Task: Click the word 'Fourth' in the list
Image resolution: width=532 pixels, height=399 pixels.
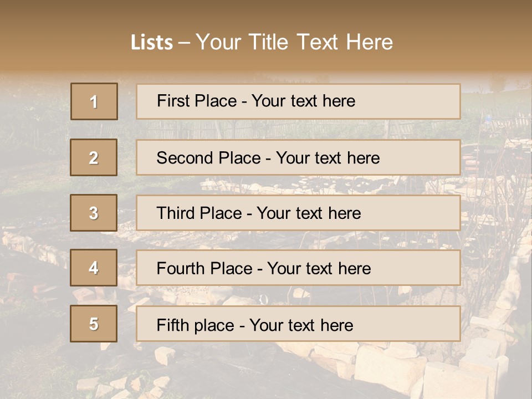Action: [x=181, y=269]
